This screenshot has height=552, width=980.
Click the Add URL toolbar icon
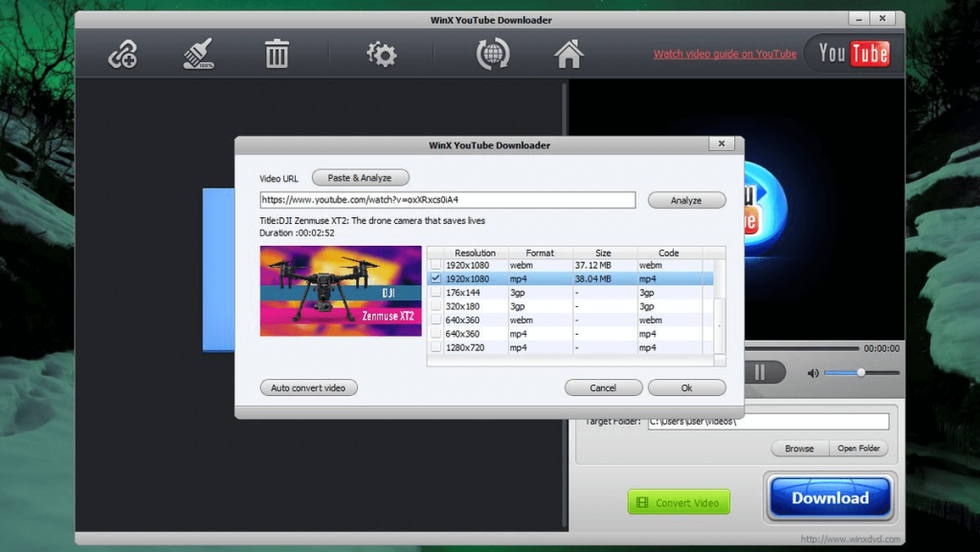pos(122,54)
